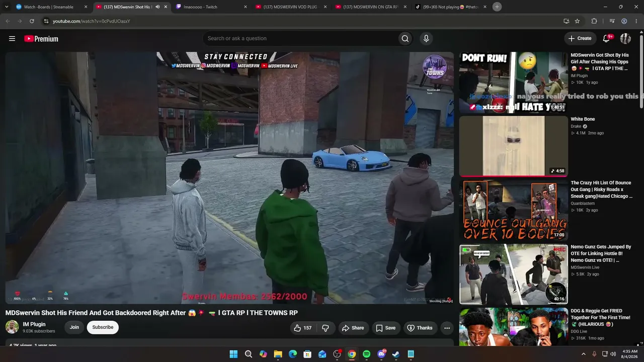Switch to MDSWERVIN VOD PLUG tab
Screen dimensions: 644x362
tap(291, 7)
